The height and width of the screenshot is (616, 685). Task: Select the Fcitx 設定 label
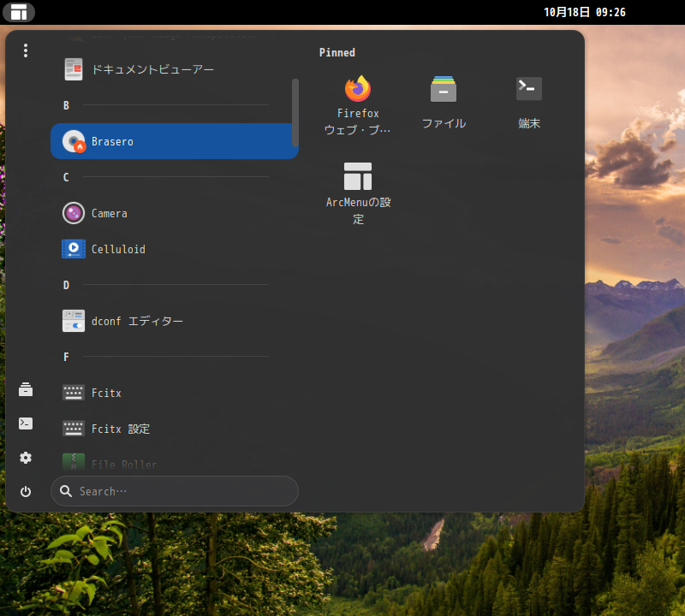coord(121,429)
